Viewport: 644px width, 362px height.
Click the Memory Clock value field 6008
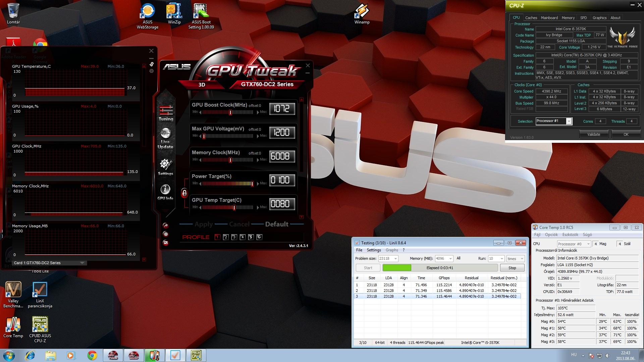tap(282, 156)
